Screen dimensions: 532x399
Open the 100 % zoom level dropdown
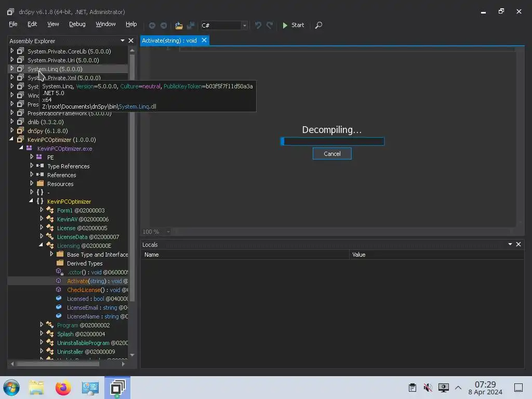pos(168,232)
